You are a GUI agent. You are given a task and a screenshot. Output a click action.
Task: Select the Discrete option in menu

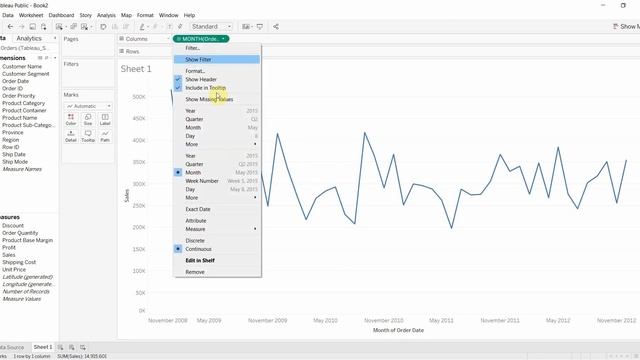point(217,240)
